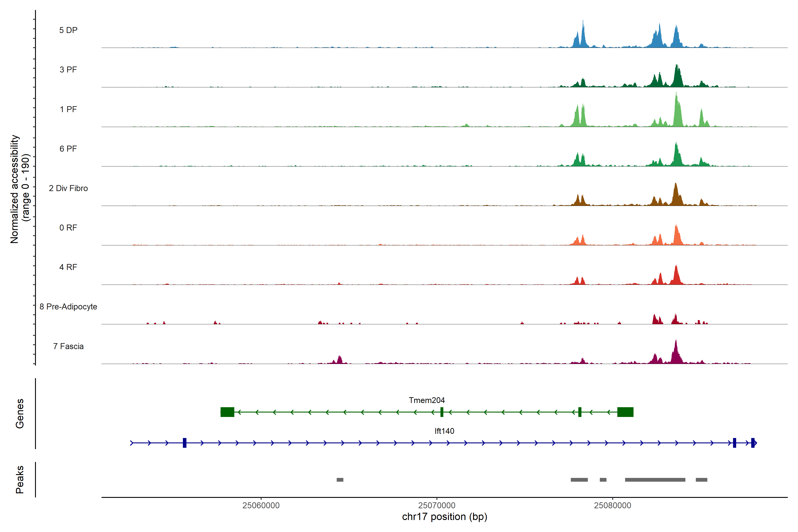This screenshot has width=798, height=532.
Task: Click the chr17 position axis title
Action: [444, 517]
